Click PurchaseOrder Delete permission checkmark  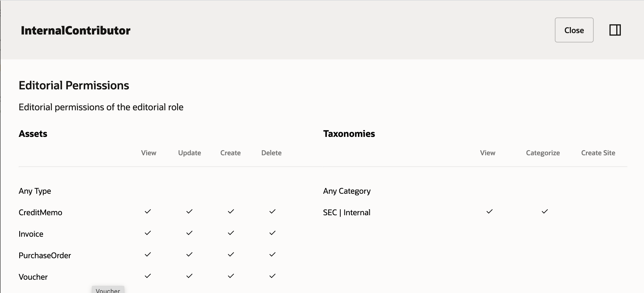pos(272,255)
